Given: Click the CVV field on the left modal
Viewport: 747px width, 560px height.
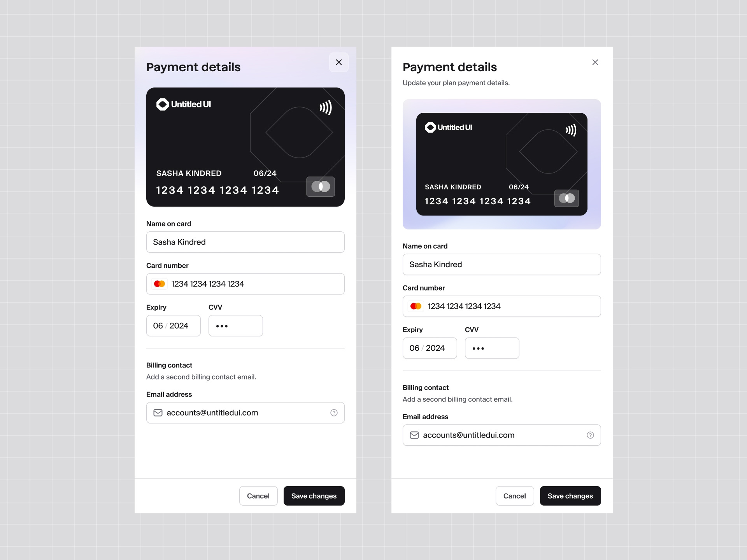Looking at the screenshot, I should point(235,325).
